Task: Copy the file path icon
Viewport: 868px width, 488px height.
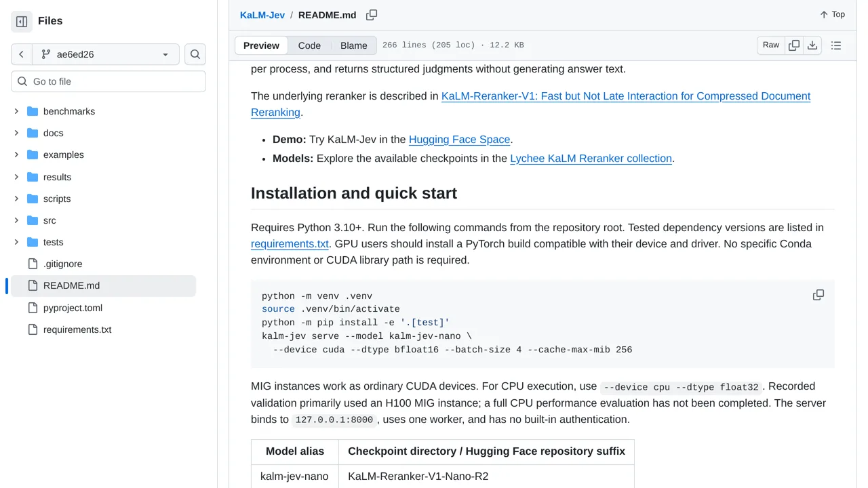Action: (x=372, y=15)
